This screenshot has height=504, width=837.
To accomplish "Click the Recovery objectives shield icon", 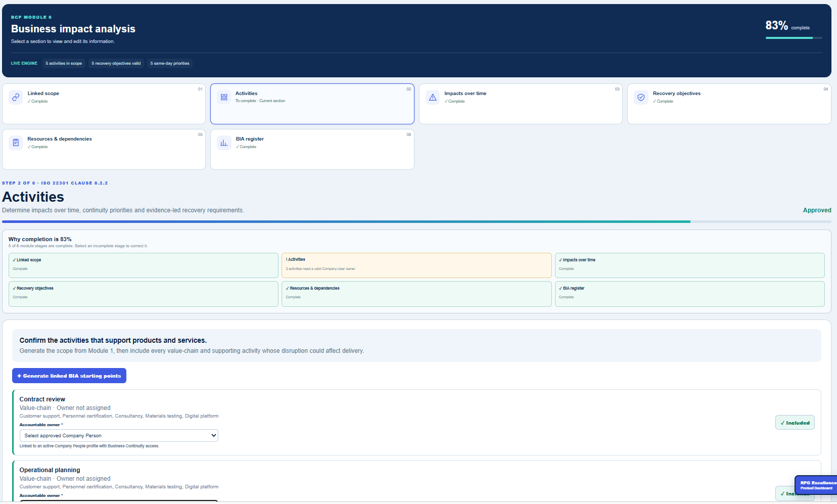I will [641, 97].
